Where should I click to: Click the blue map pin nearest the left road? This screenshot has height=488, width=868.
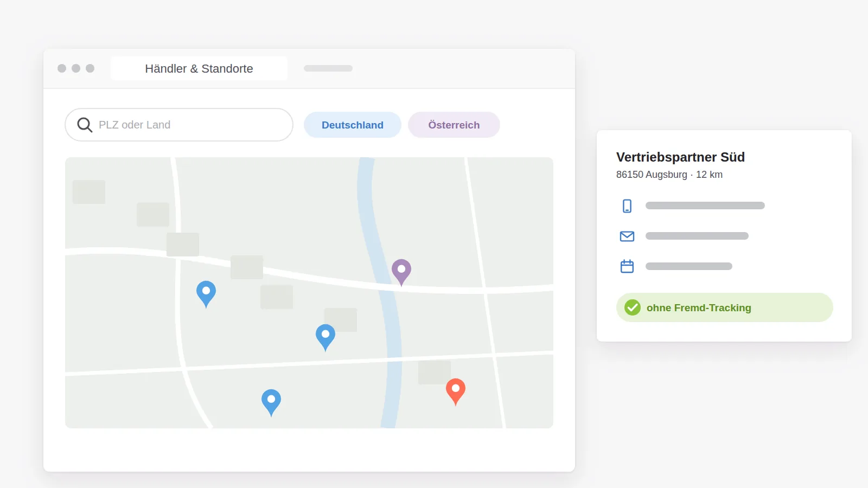(x=206, y=294)
